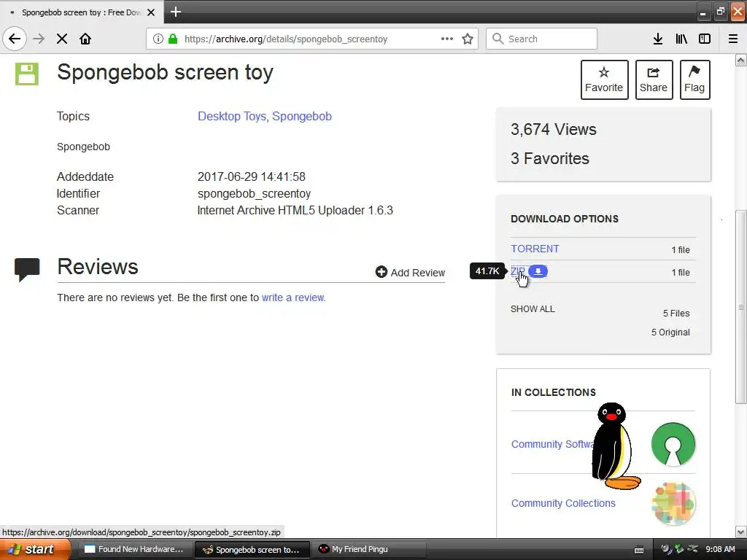Open the Community Software collection link
Screen dimensions: 747x560
[553, 444]
